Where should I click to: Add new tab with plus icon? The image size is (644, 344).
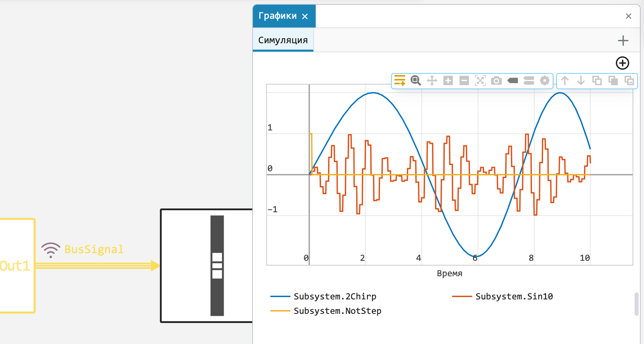[623, 41]
